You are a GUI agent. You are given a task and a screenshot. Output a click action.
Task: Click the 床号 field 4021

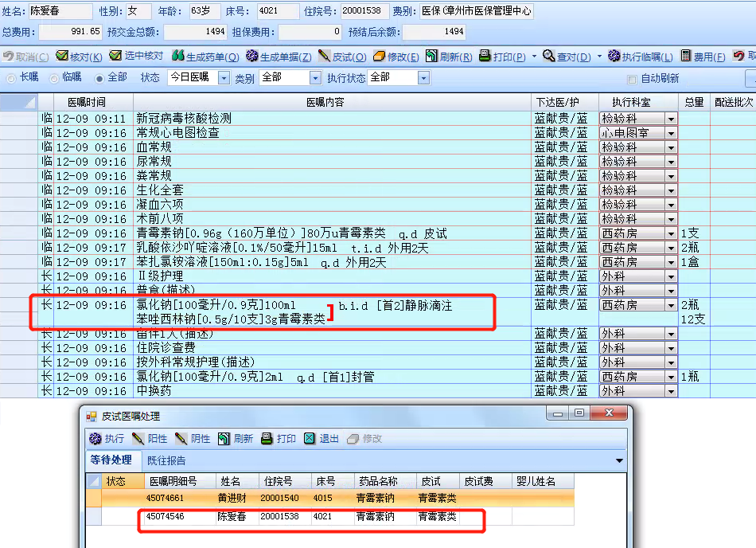(278, 10)
